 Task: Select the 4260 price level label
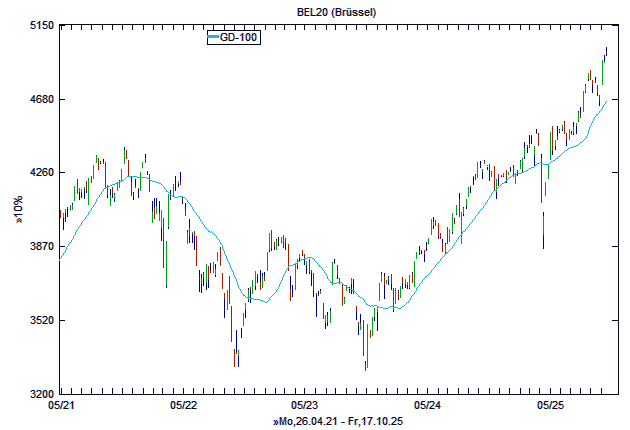click(x=40, y=173)
